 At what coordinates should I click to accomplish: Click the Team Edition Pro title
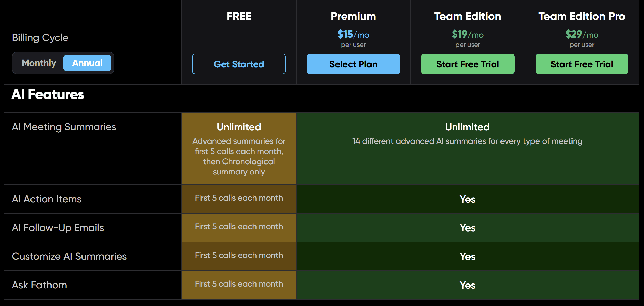[582, 16]
